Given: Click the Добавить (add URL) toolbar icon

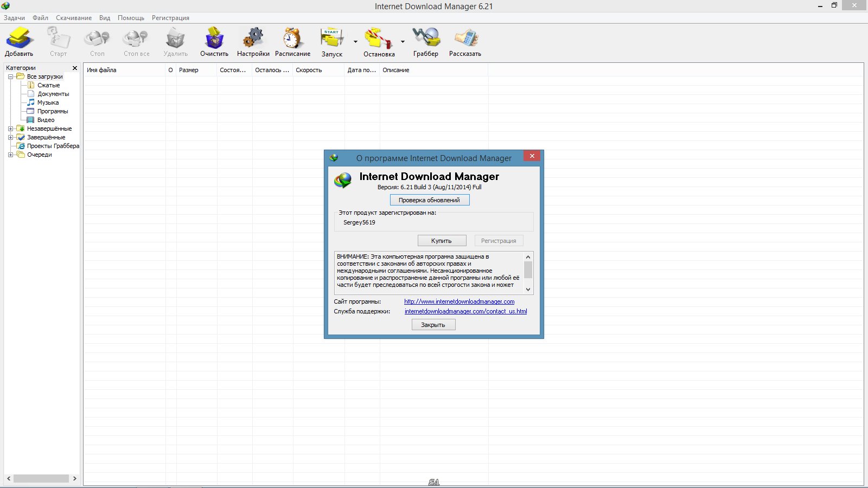Looking at the screenshot, I should pos(20,38).
